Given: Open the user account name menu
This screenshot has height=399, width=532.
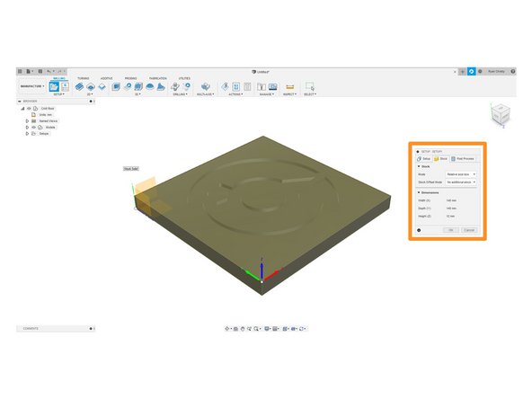Looking at the screenshot, I should point(496,71).
